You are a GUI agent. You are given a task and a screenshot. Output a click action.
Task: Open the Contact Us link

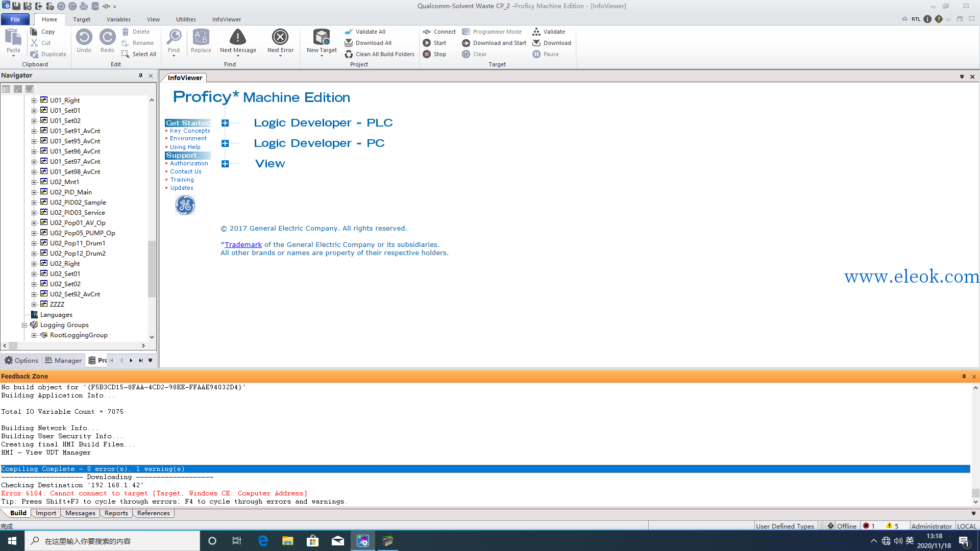[186, 171]
